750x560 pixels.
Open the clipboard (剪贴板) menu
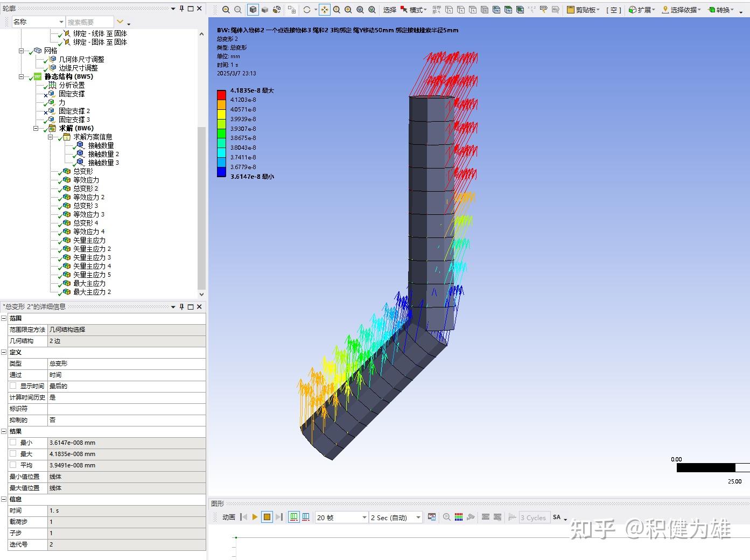click(583, 10)
